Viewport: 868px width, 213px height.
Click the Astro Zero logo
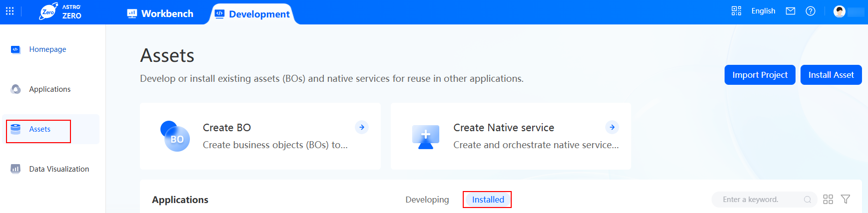(60, 11)
